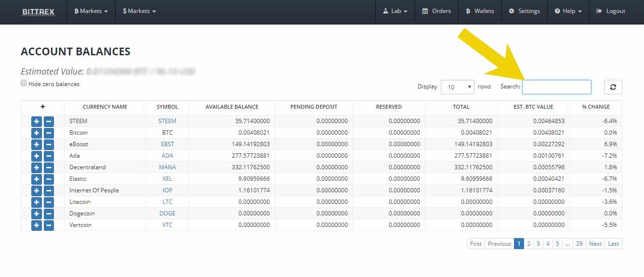Click the withdraw minus button for Litecoin
This screenshot has width=644, height=277.
[49, 202]
